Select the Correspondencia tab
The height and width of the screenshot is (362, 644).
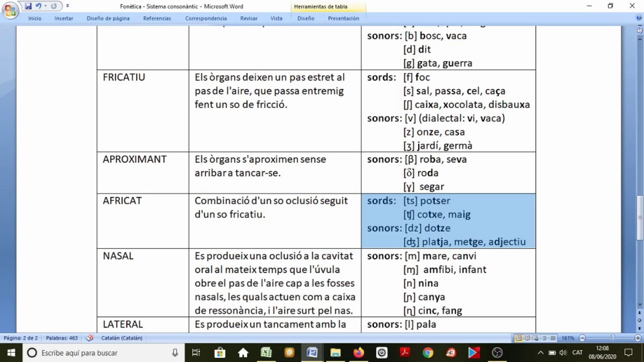tap(206, 18)
